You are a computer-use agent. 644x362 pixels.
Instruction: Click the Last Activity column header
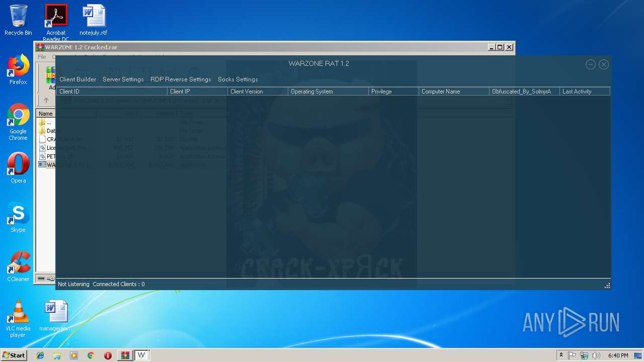pos(585,92)
